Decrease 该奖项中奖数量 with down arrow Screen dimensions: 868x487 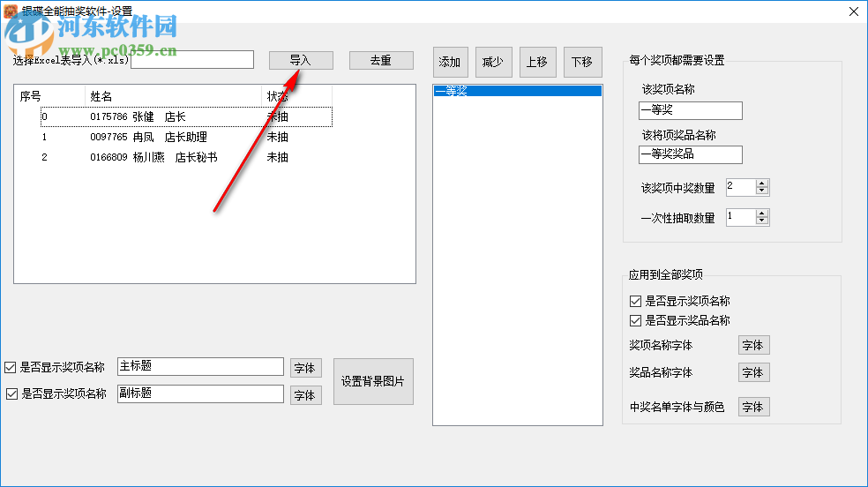tap(762, 191)
